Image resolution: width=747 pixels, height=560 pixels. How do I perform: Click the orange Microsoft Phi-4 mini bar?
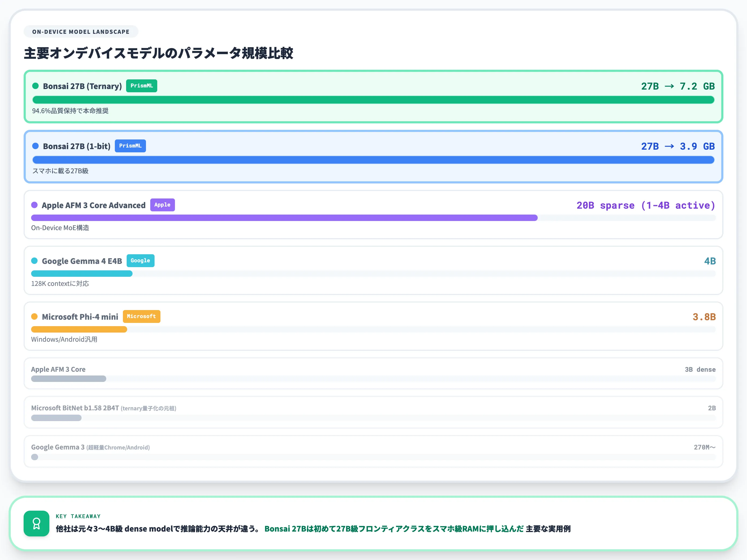pyautogui.click(x=79, y=329)
